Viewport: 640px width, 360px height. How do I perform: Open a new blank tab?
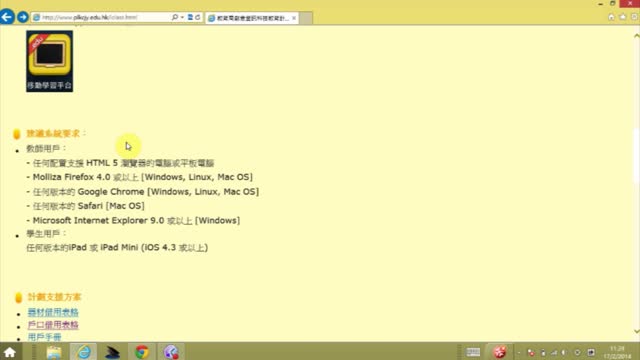[306, 18]
